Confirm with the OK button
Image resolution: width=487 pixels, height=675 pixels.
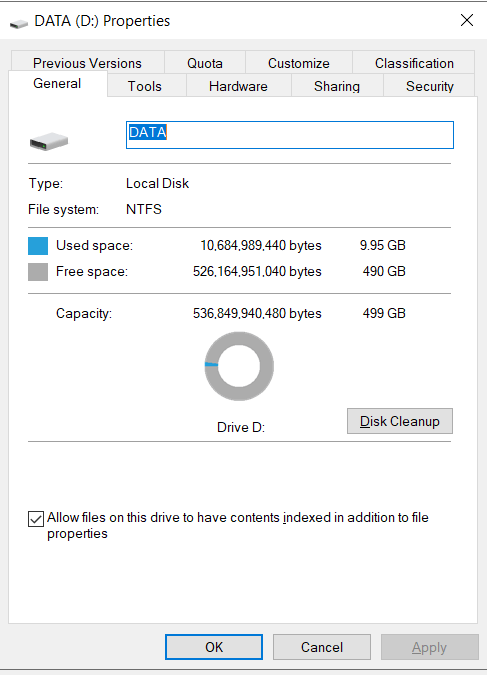(x=214, y=647)
